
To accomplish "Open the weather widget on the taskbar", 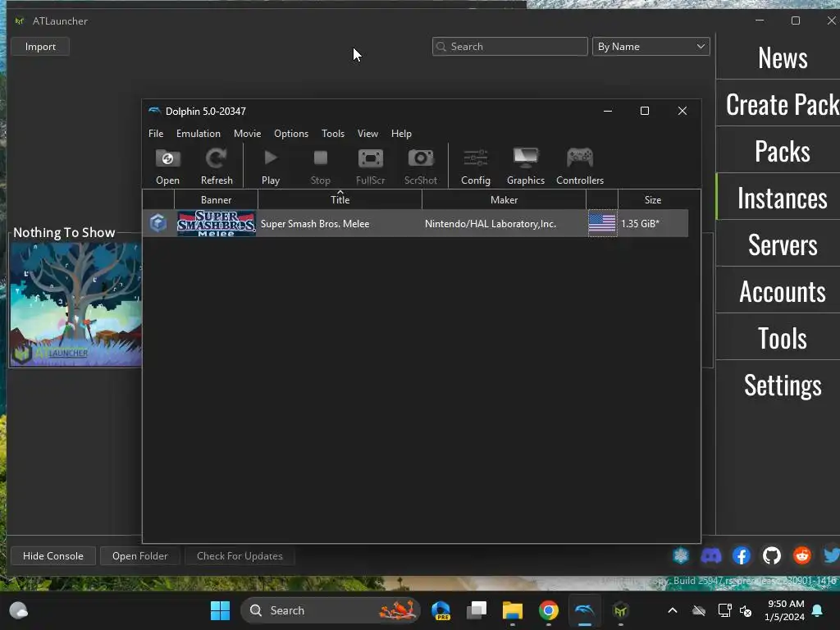I will 19,610.
